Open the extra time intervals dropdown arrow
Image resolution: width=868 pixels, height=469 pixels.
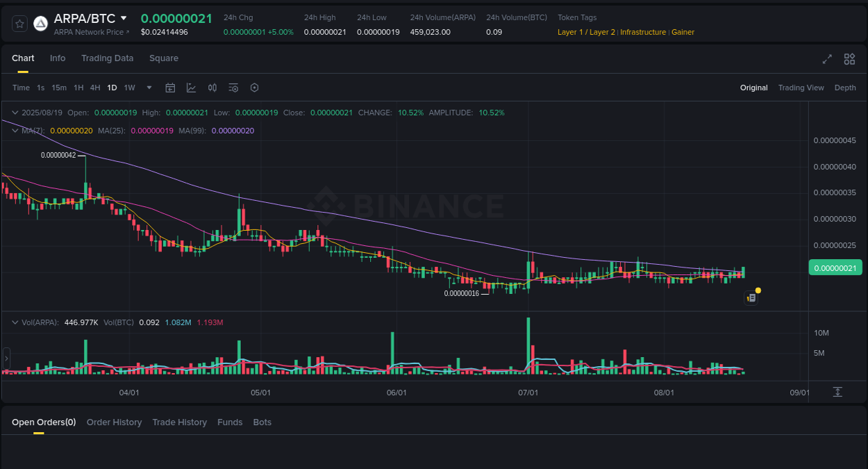tap(149, 88)
